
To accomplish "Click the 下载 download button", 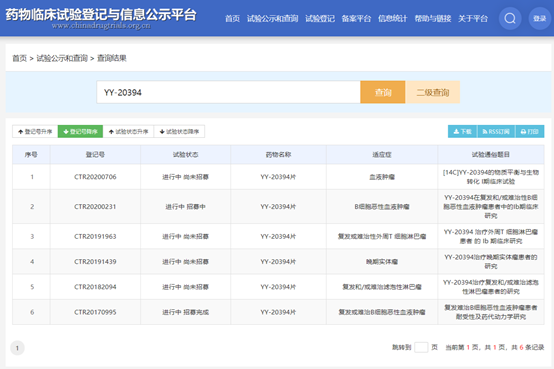I will tap(462, 131).
